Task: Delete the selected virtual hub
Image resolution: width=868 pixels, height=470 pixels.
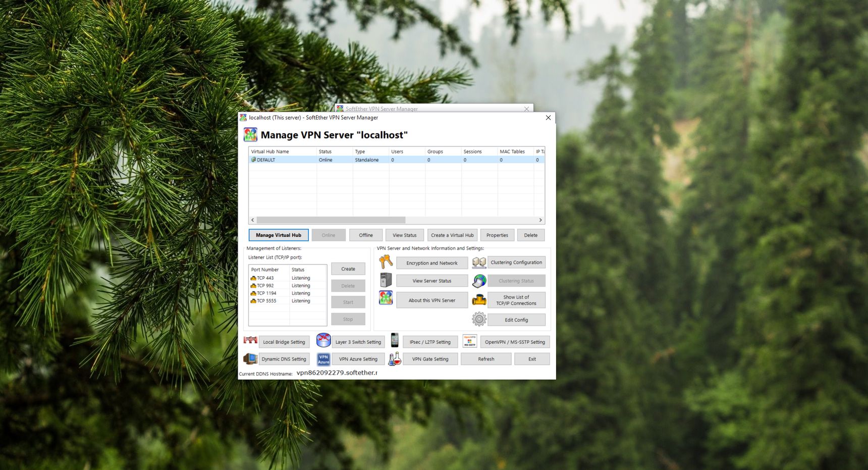Action: 531,235
